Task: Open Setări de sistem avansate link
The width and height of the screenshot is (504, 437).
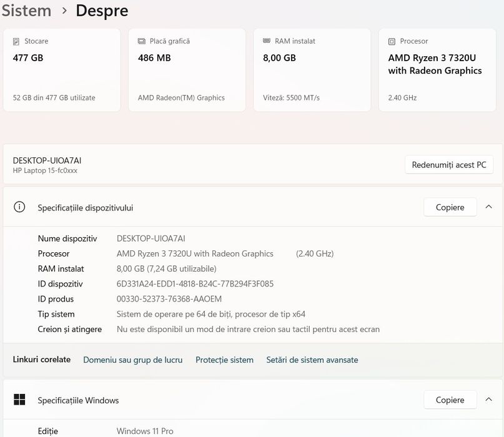Action: coord(312,360)
